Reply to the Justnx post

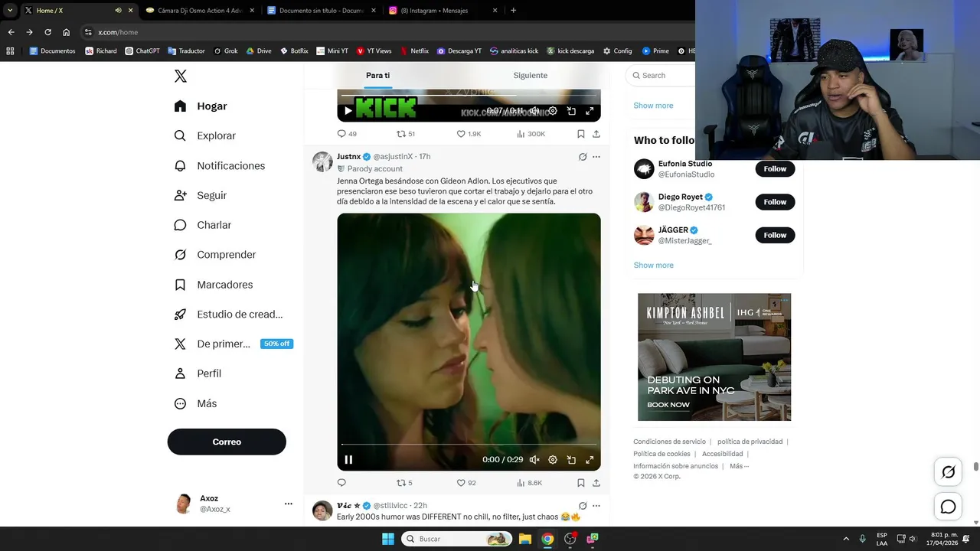pos(341,483)
